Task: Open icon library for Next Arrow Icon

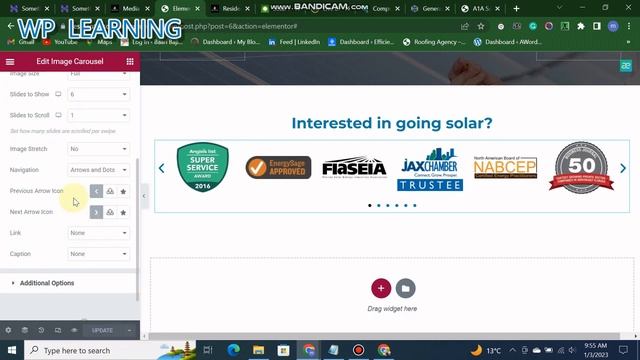Action: tap(123, 212)
